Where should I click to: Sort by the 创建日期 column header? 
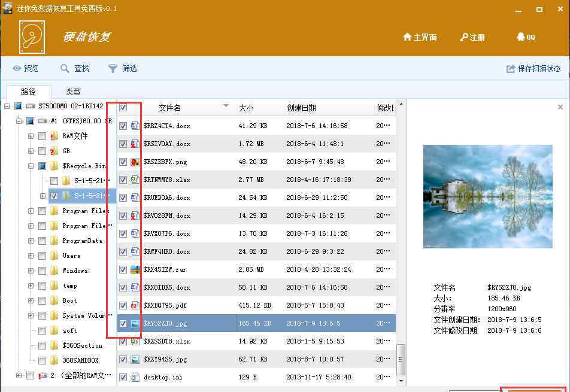pos(301,108)
